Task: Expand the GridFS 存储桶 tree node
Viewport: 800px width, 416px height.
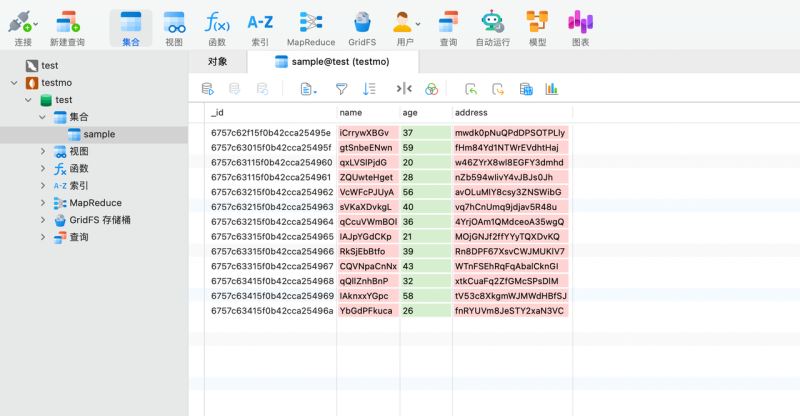Action: (x=43, y=220)
